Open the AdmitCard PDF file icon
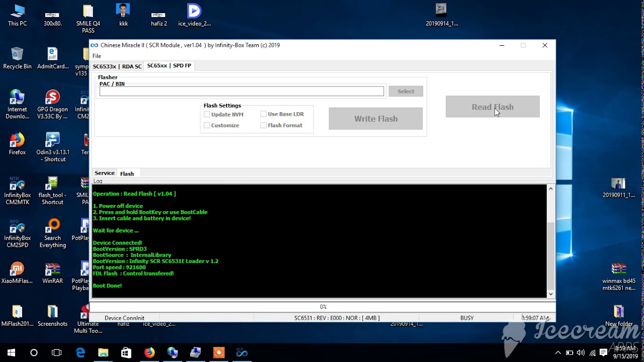The height and width of the screenshot is (362, 644). [x=53, y=58]
